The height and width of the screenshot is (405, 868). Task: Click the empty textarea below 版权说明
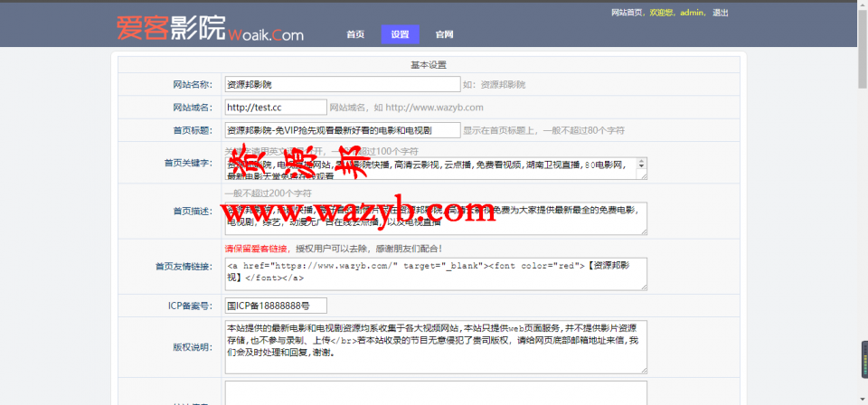436,393
